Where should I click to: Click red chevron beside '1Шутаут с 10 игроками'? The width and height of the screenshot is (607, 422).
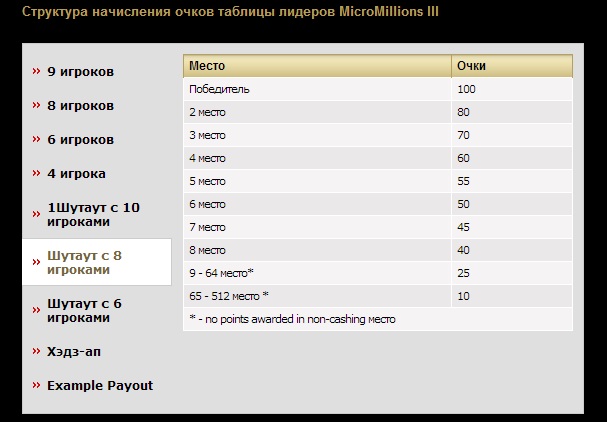pyautogui.click(x=36, y=214)
